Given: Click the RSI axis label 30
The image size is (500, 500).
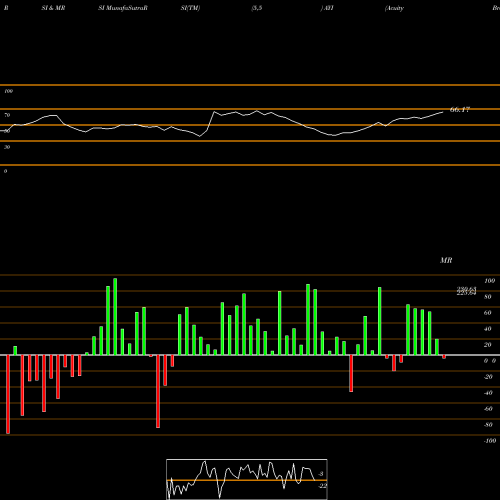Looking at the screenshot, I should 7,147.
